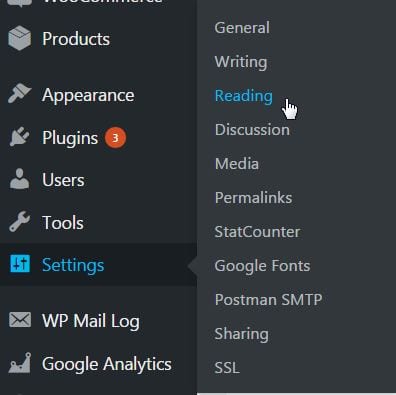Open the SSL settings link
Viewport: 396px width, 395px height.
point(227,368)
